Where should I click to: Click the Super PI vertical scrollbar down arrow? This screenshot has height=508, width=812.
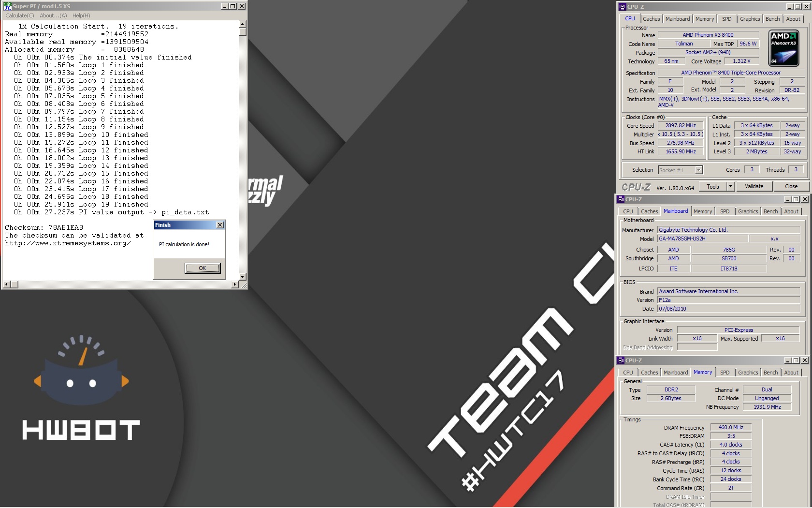tap(243, 277)
